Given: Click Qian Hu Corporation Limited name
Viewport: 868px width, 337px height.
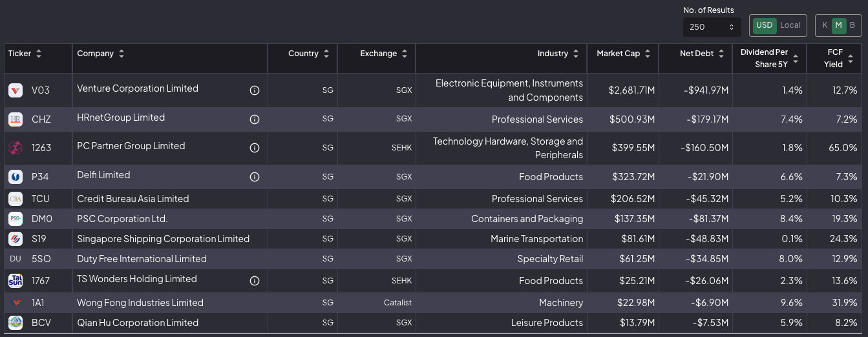Looking at the screenshot, I should click(138, 323).
